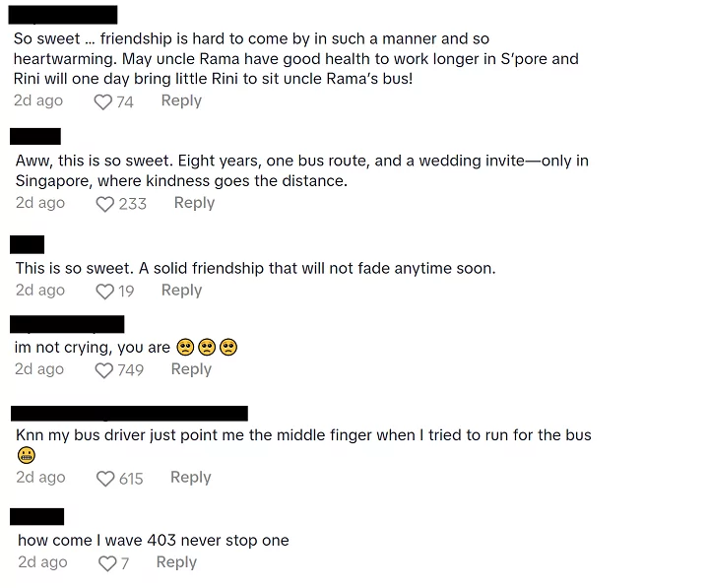Screen dimensions: 709x588
Task: Tap the heart on 'solid friendship' comment
Action: pyautogui.click(x=105, y=292)
